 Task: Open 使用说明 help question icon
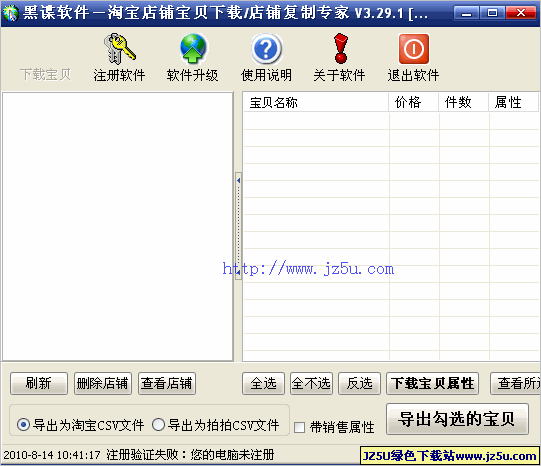click(x=266, y=49)
